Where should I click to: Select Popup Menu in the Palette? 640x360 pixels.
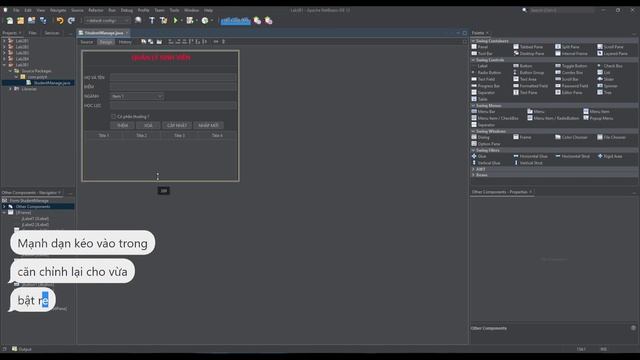click(598, 118)
